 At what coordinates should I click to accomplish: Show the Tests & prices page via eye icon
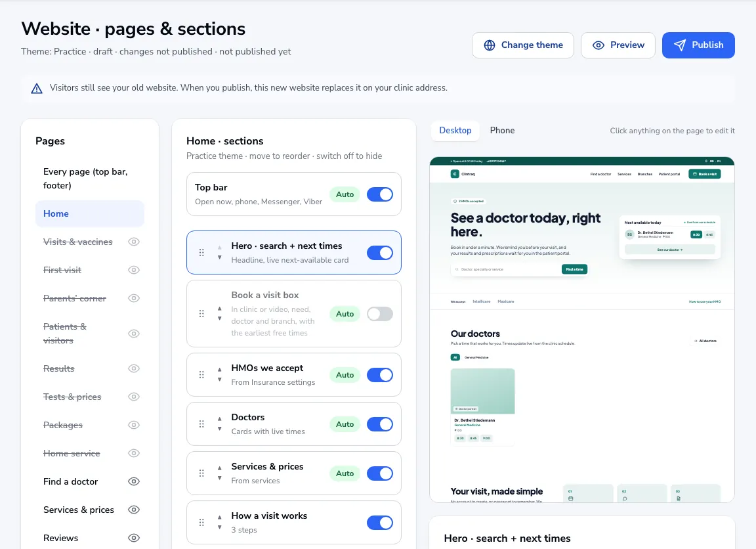pos(134,397)
